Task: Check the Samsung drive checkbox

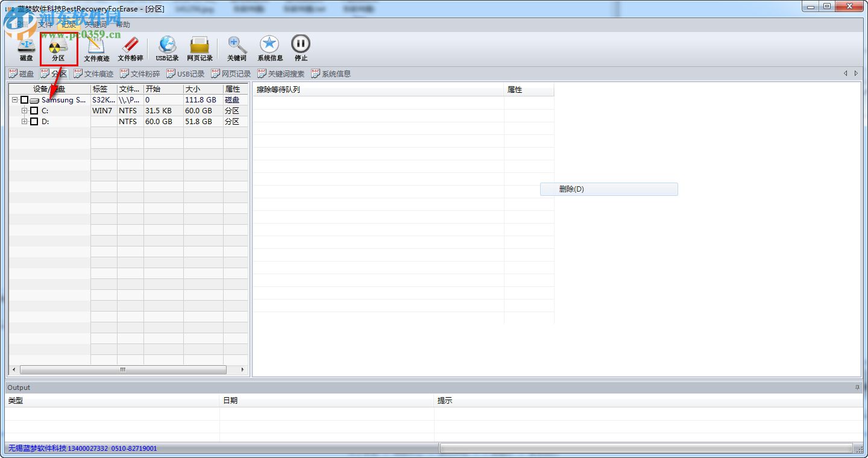Action: click(x=24, y=99)
